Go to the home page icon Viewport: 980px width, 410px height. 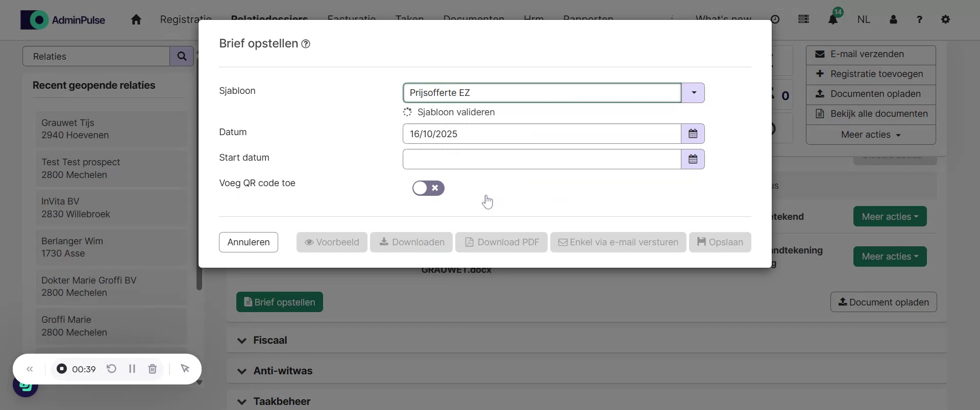136,19
